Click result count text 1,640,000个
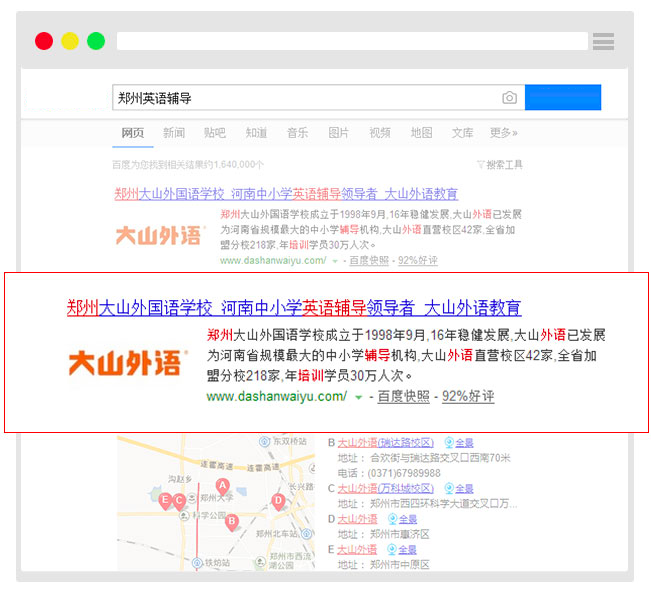 pos(239,165)
